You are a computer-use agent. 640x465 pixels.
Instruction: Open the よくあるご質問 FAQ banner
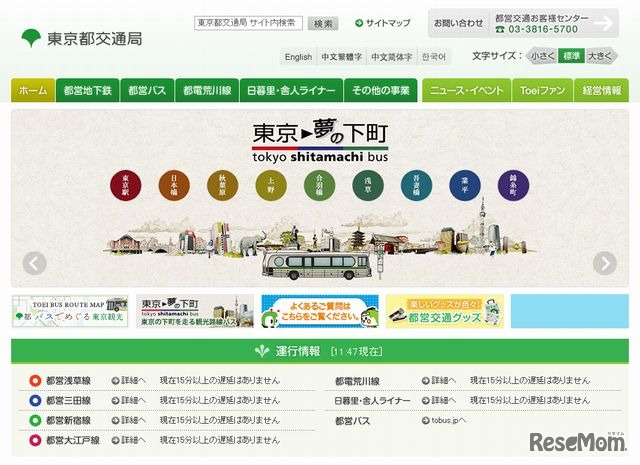[x=320, y=311]
